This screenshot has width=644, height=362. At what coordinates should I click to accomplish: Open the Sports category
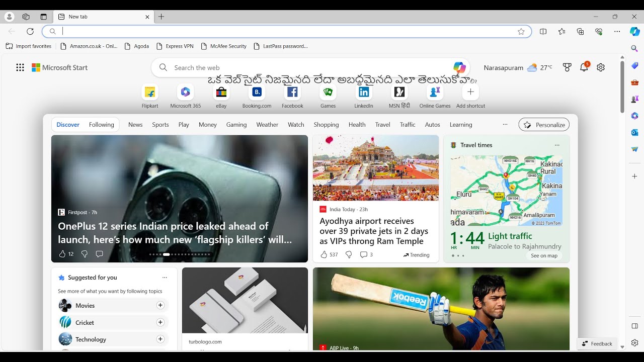160,125
